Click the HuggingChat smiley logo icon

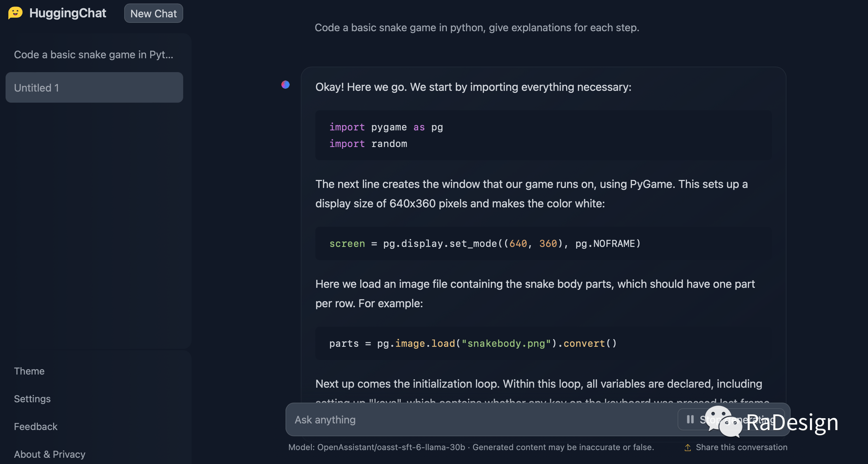pos(15,13)
